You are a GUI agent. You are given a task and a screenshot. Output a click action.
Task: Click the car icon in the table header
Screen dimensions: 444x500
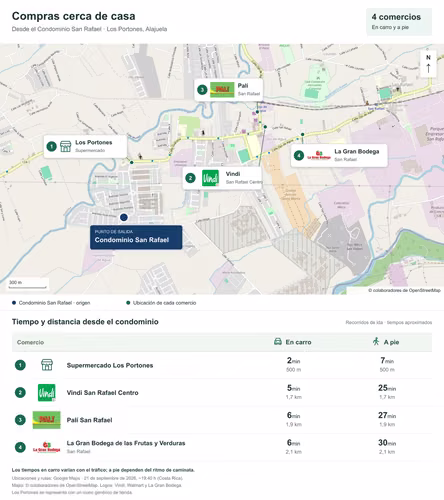click(x=278, y=342)
